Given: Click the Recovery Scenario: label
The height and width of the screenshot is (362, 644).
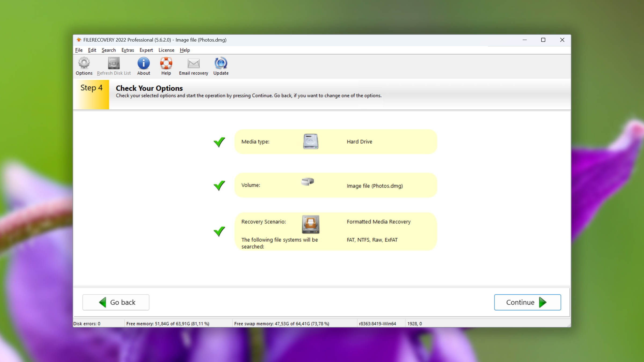Looking at the screenshot, I should (x=264, y=222).
